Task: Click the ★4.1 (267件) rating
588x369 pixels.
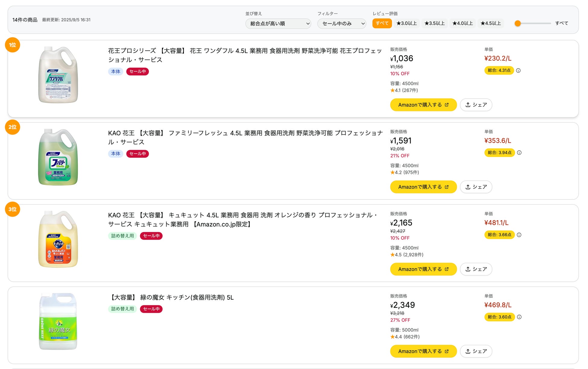Action: [x=404, y=90]
